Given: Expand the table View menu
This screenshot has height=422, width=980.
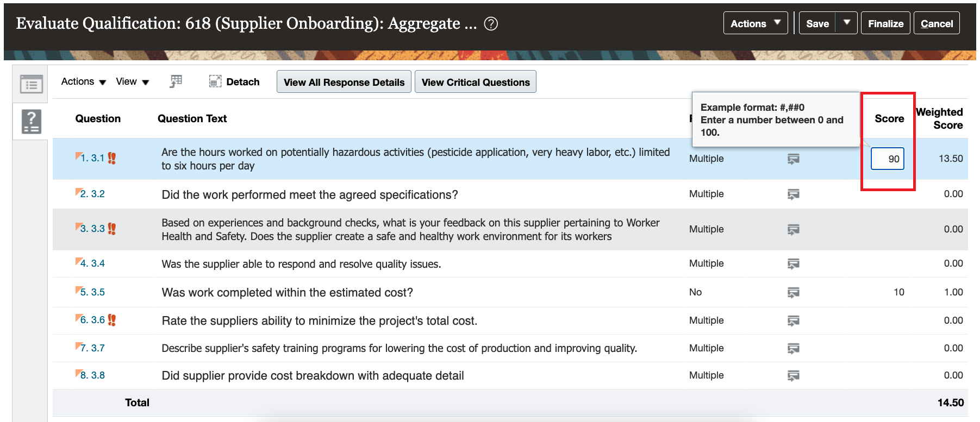Looking at the screenshot, I should [x=133, y=81].
